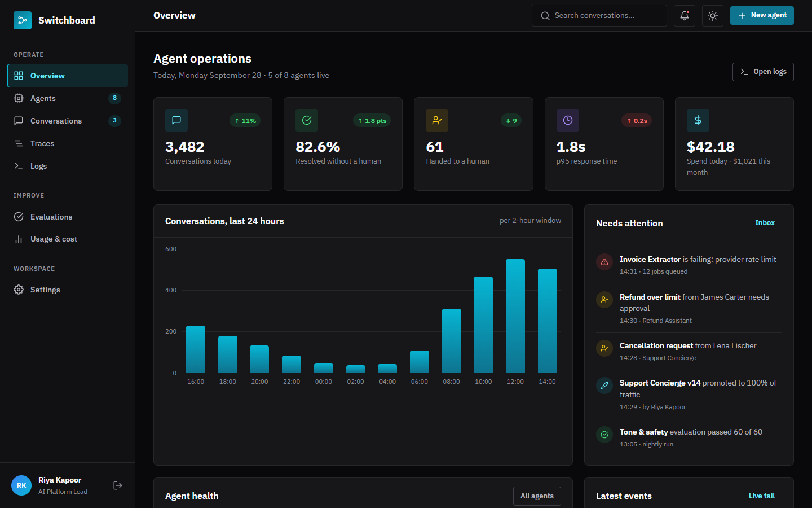
Task: Click the clock icon on p95 response time card
Action: pyautogui.click(x=568, y=120)
